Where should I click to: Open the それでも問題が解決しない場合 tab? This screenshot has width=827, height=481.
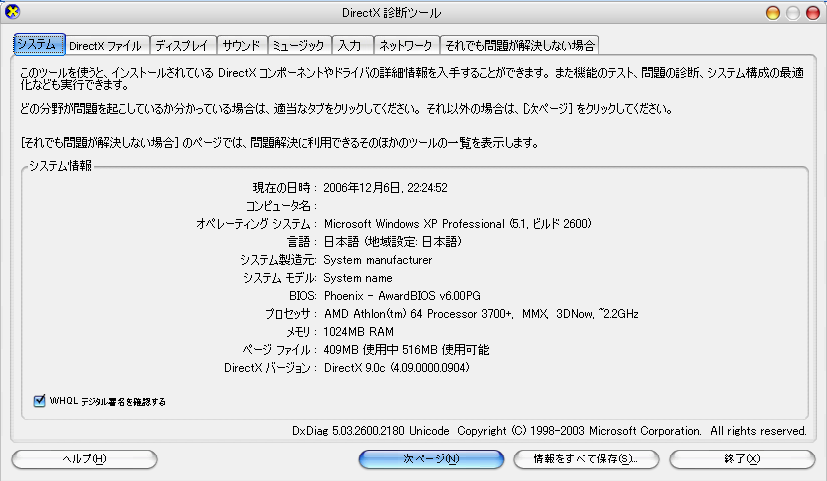click(520, 46)
